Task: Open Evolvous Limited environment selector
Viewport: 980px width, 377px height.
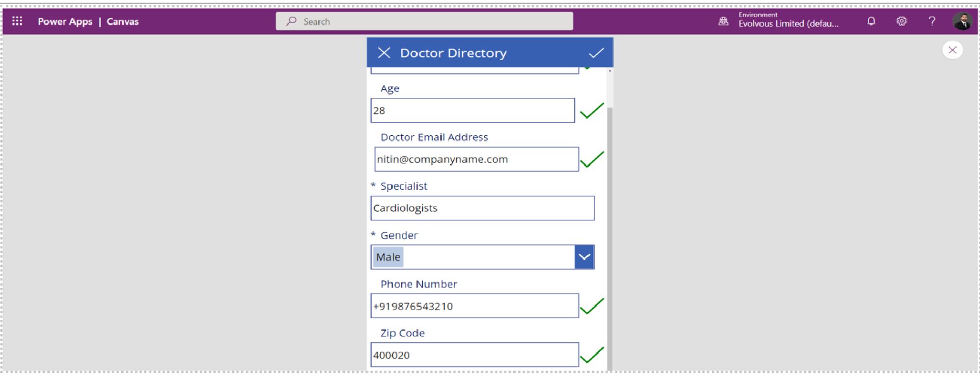Action: tap(788, 23)
